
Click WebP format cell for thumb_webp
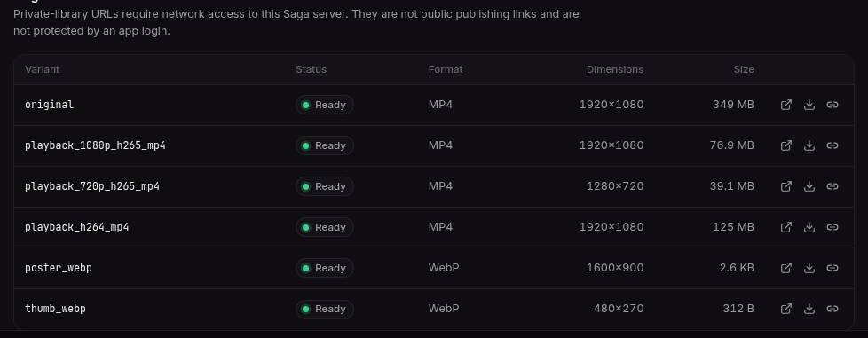click(444, 309)
